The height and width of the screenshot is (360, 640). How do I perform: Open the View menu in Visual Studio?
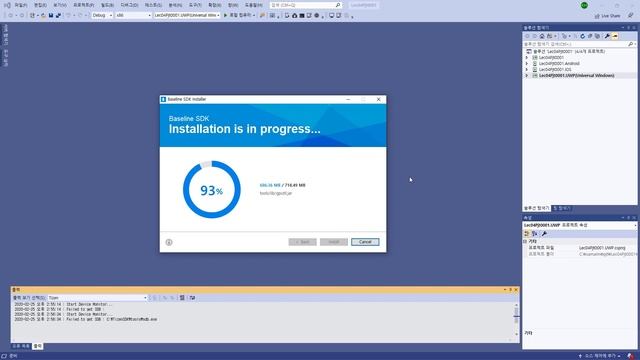[60, 5]
